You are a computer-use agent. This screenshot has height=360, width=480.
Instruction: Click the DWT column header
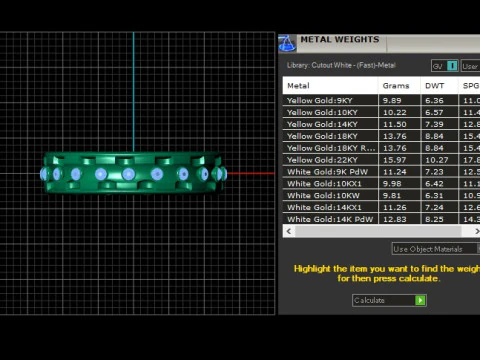[x=439, y=86]
